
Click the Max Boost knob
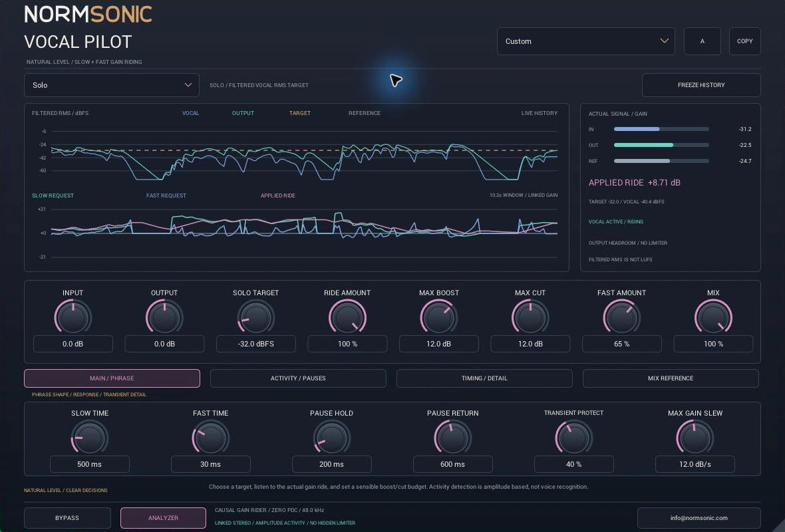pos(439,317)
